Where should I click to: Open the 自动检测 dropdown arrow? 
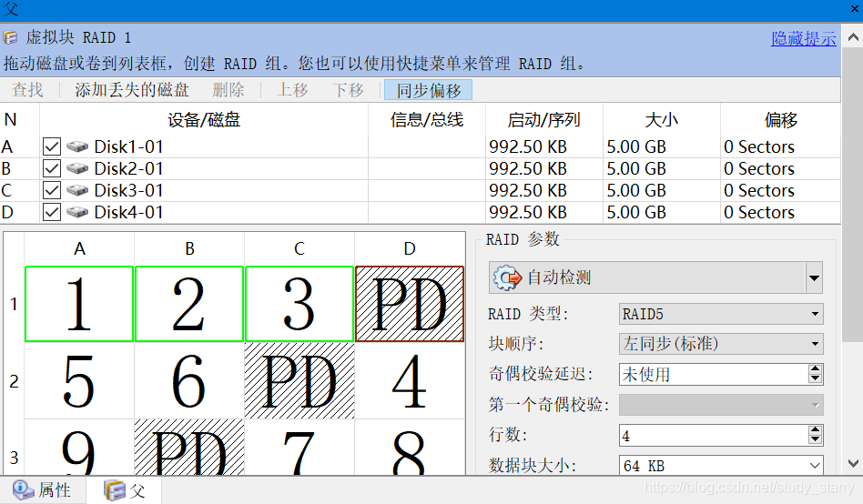point(814,277)
